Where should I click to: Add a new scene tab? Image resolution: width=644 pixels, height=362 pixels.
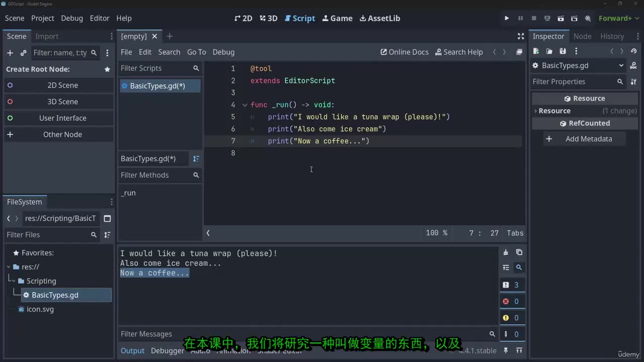click(170, 36)
